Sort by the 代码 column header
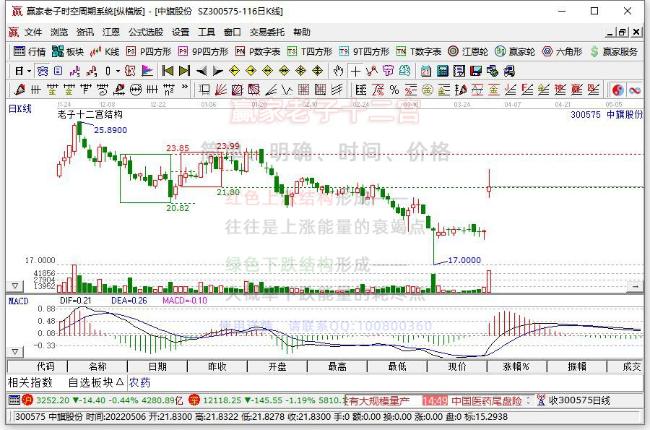The height and width of the screenshot is (430, 650). (45, 367)
